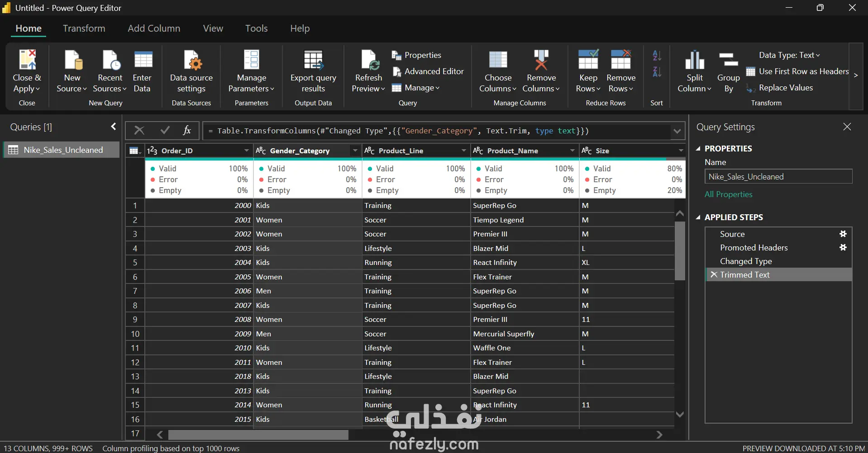Collapse the APPLIED STEPS section
The image size is (868, 453).
698,217
